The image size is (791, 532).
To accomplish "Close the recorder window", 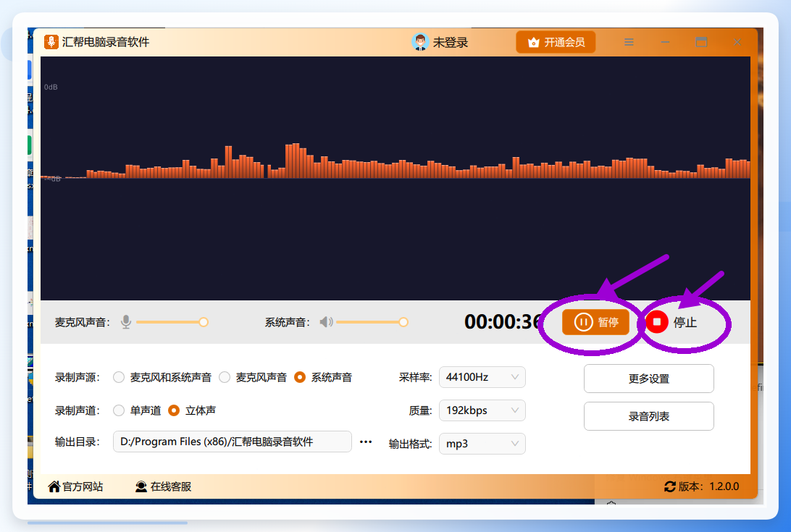I will pyautogui.click(x=737, y=43).
